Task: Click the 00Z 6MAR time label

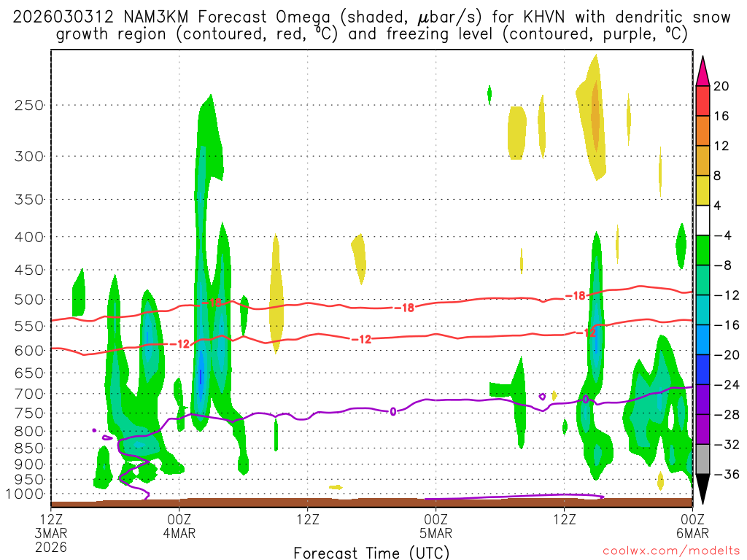Action: (x=693, y=526)
